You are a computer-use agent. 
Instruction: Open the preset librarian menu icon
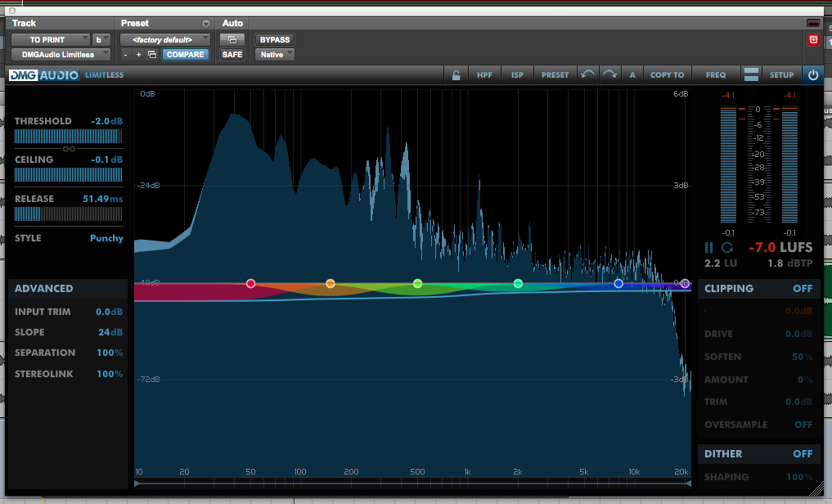tap(206, 24)
